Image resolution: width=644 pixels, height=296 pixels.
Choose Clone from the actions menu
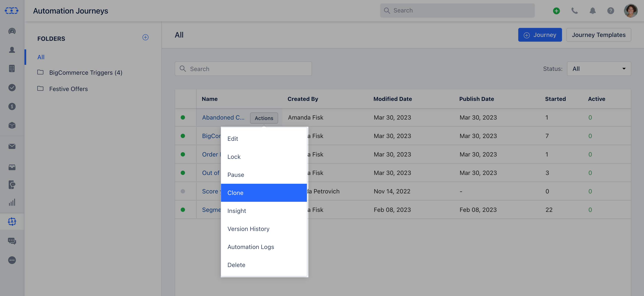264,193
